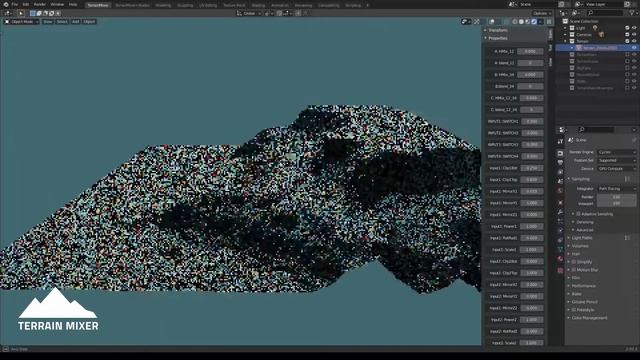Open the File menu

tap(15, 4)
